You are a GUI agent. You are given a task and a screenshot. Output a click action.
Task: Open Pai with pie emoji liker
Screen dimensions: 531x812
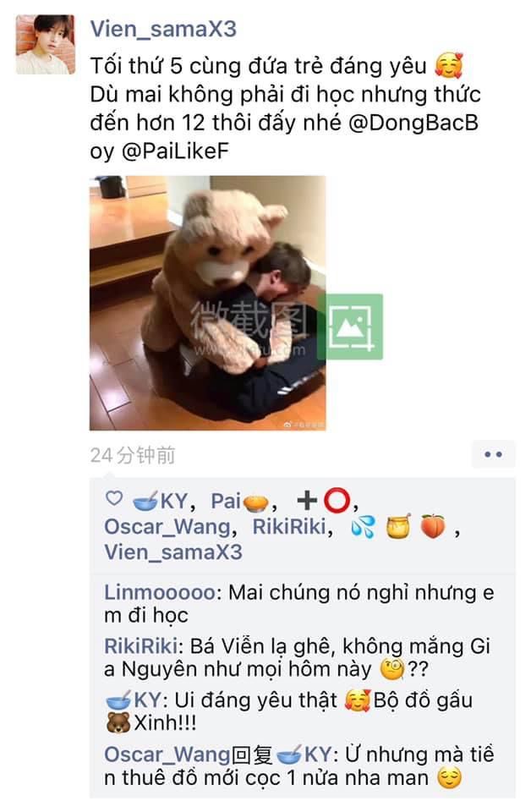tap(239, 501)
